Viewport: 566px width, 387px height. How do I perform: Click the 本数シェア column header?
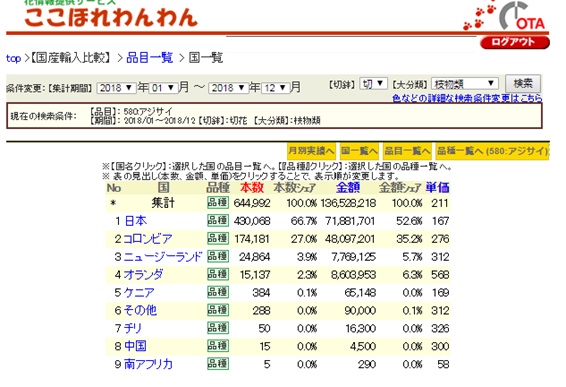click(x=295, y=188)
